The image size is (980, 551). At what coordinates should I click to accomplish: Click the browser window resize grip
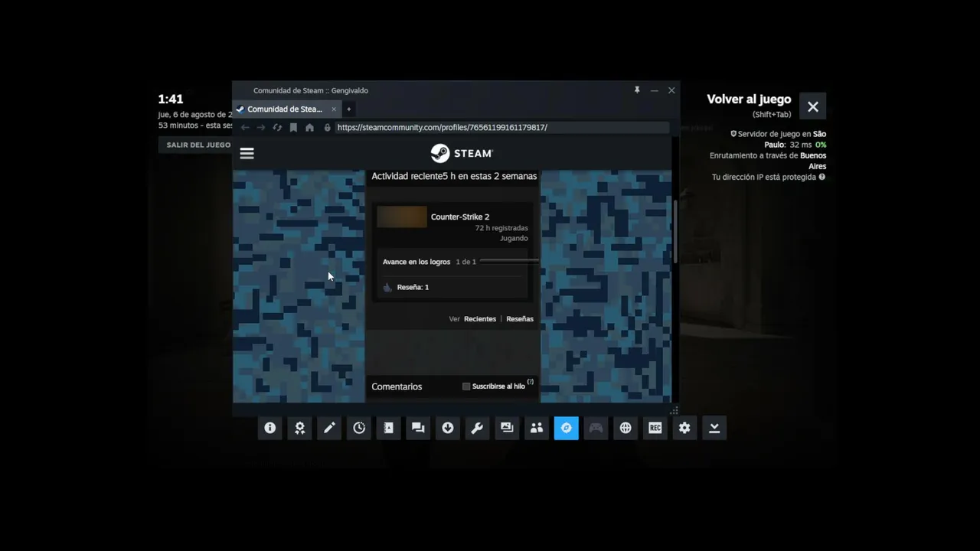click(x=674, y=411)
